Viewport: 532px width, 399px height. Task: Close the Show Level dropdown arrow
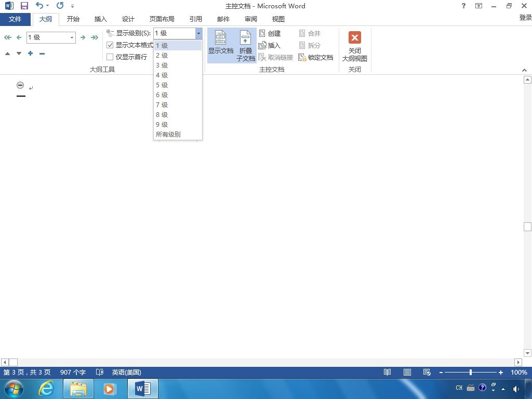tap(199, 33)
